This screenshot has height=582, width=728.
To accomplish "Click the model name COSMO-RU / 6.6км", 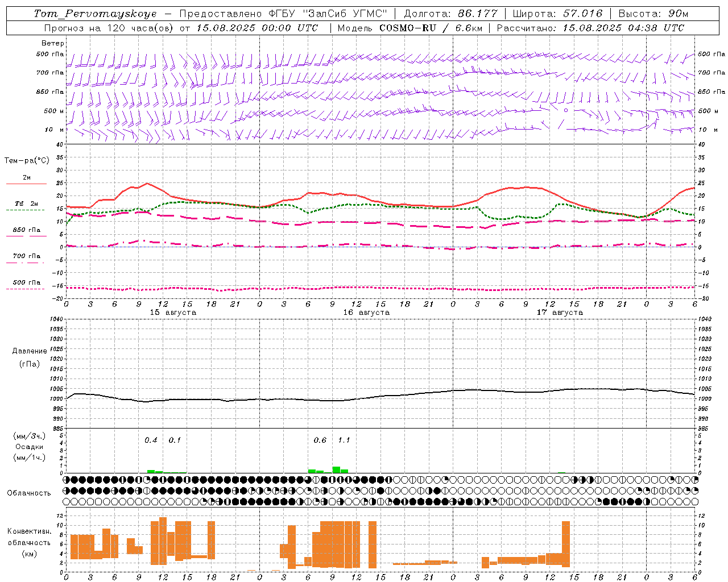I will coord(431,28).
